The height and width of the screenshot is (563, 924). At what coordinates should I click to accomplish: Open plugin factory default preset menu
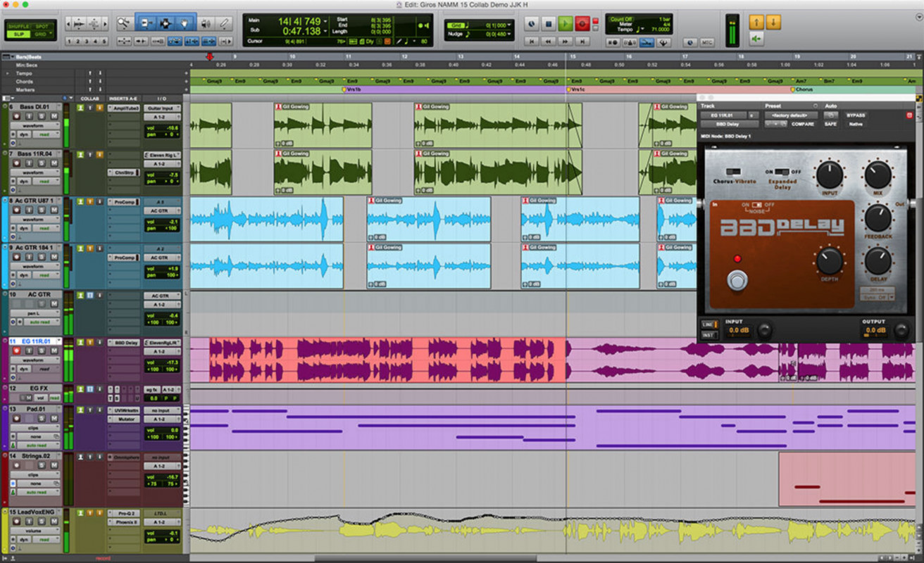tap(790, 115)
